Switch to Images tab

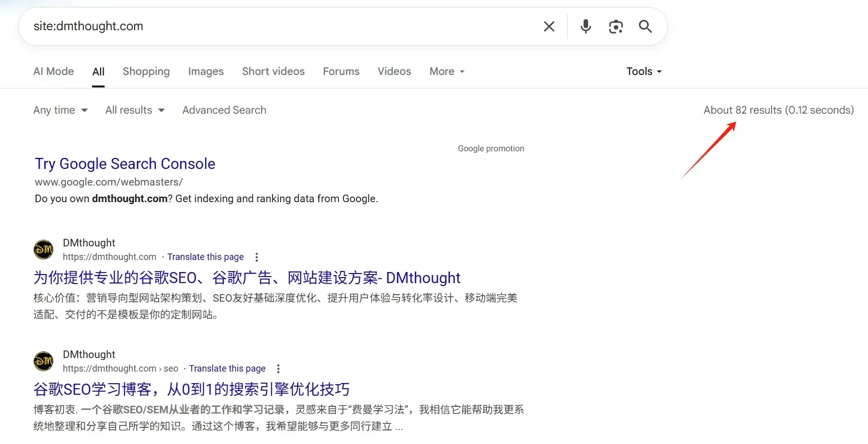206,71
